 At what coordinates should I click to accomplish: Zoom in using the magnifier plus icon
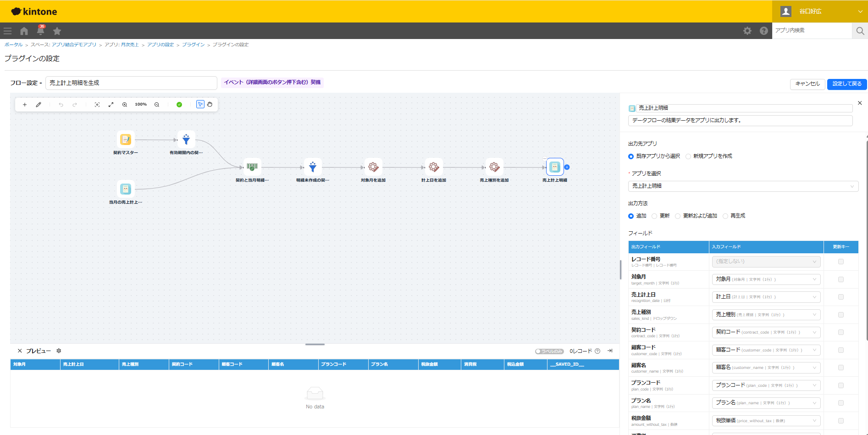(125, 105)
